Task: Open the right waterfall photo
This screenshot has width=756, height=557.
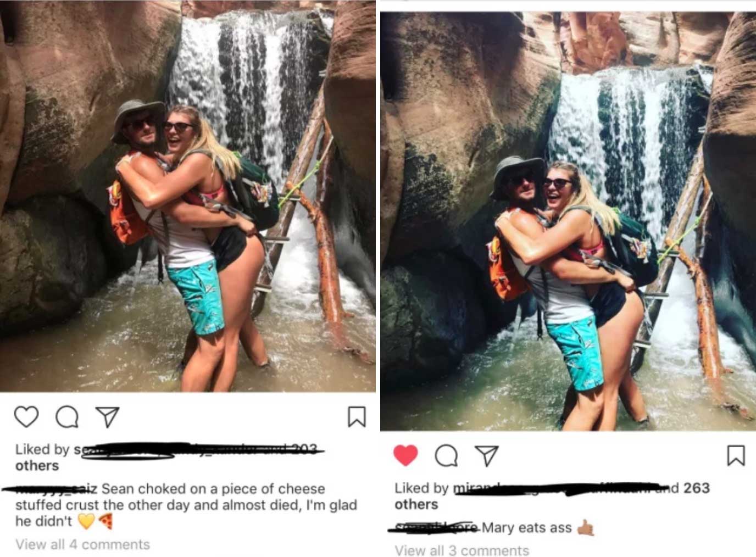Action: pos(568,221)
